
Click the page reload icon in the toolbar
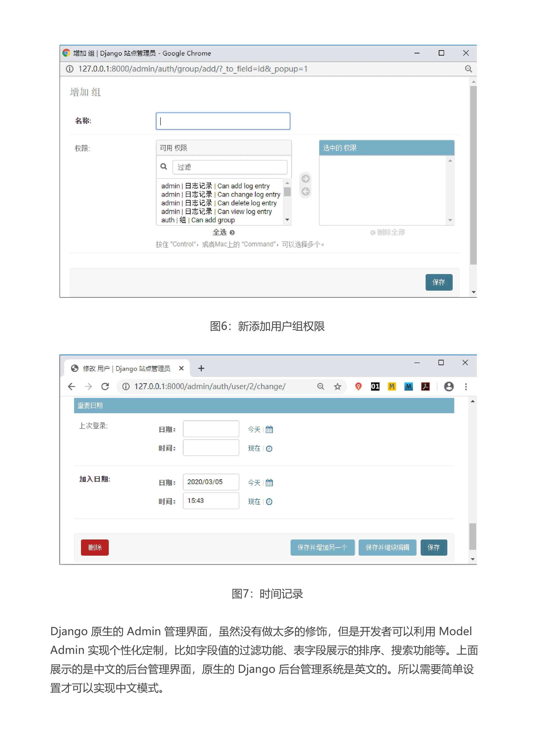point(105,386)
